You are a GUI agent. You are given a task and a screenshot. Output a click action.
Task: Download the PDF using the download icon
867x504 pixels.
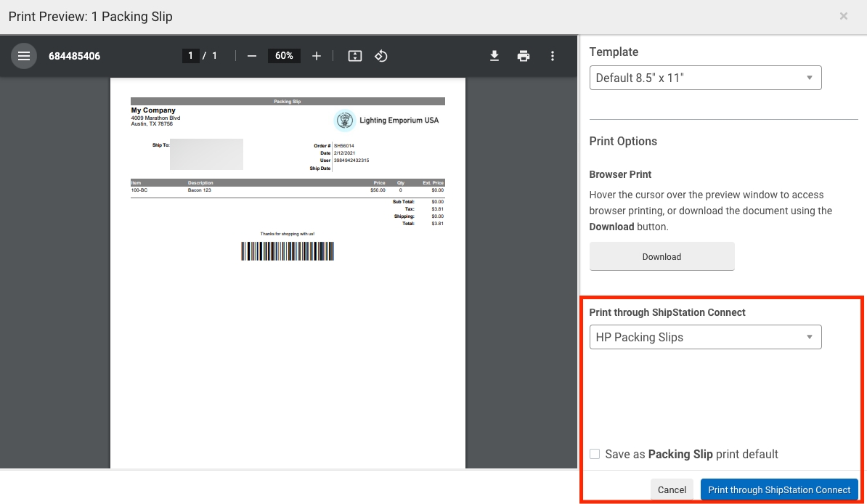[x=494, y=55]
